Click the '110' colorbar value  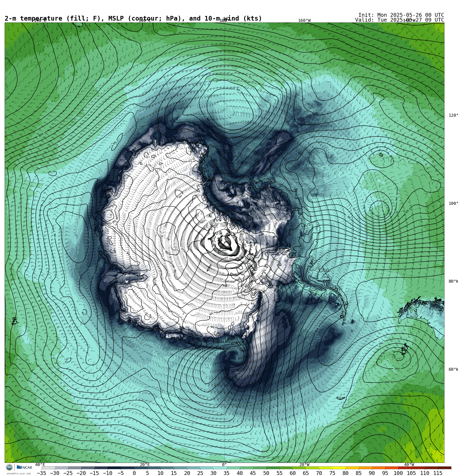coord(425,473)
